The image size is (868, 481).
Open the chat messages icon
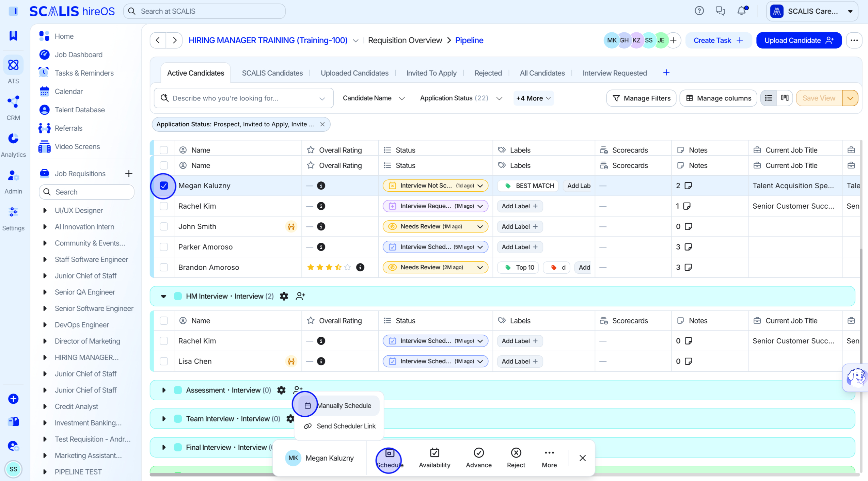tap(720, 11)
